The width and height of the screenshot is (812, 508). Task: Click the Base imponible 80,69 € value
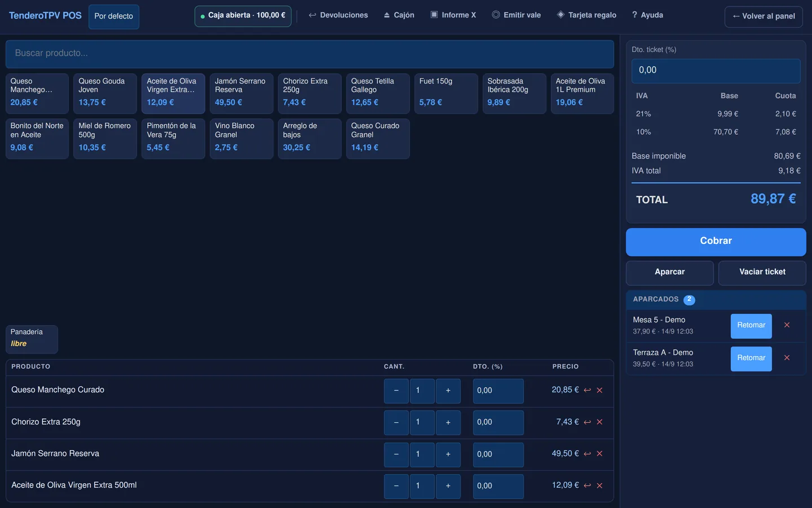pyautogui.click(x=787, y=156)
